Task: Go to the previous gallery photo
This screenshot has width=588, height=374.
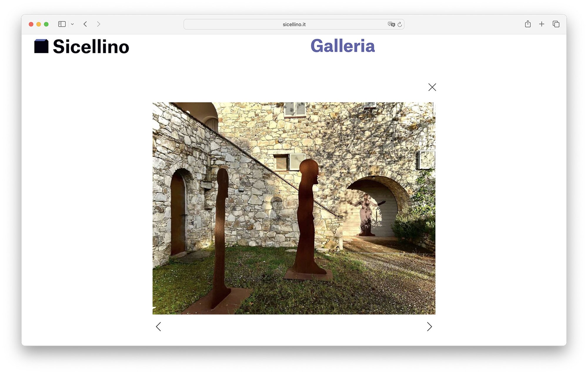Action: coord(158,327)
